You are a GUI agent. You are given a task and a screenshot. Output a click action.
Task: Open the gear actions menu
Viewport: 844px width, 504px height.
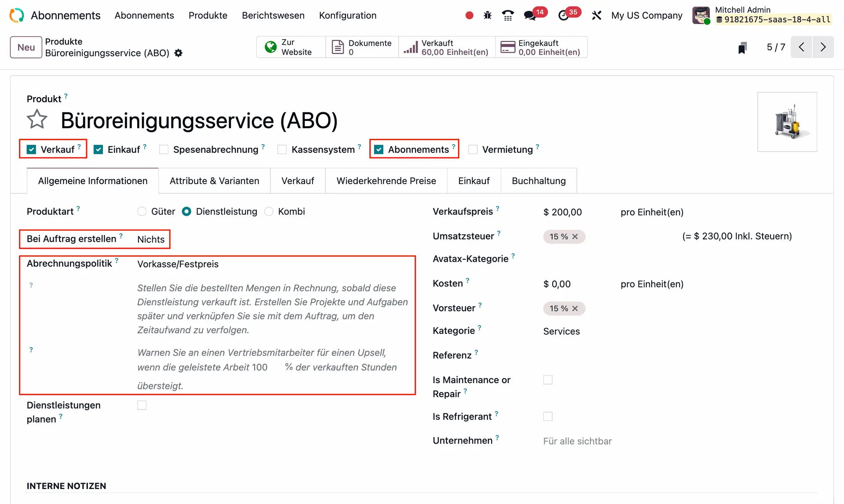tap(178, 53)
